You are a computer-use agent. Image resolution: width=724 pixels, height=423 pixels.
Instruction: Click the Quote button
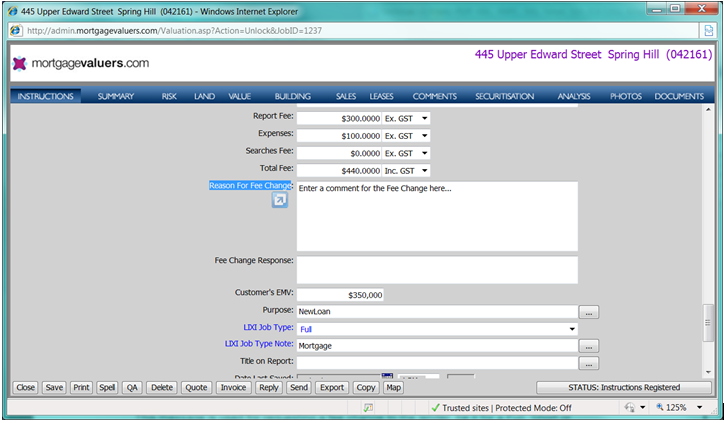pyautogui.click(x=196, y=387)
